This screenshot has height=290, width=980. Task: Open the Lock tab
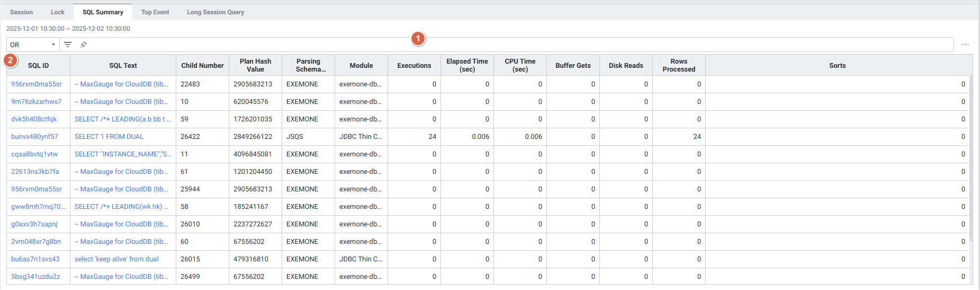tap(58, 12)
